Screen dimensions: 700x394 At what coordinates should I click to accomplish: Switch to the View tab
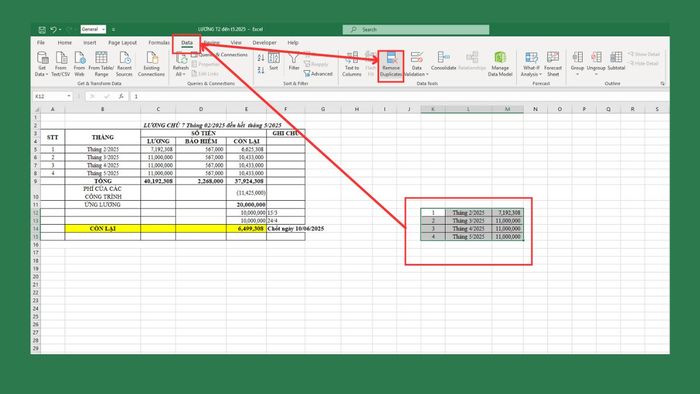pos(236,43)
